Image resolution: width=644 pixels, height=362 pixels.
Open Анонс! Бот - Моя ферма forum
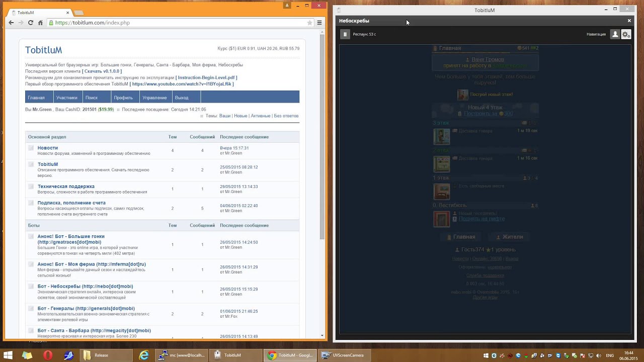92,264
